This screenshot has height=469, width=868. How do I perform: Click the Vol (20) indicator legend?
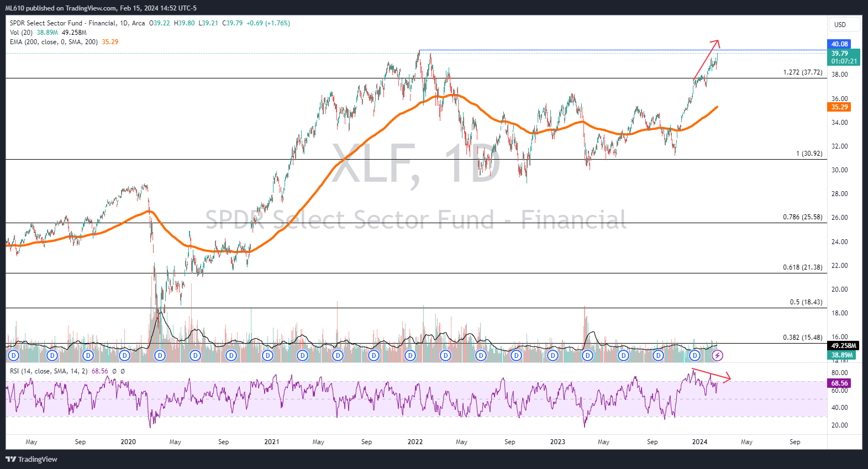click(21, 33)
